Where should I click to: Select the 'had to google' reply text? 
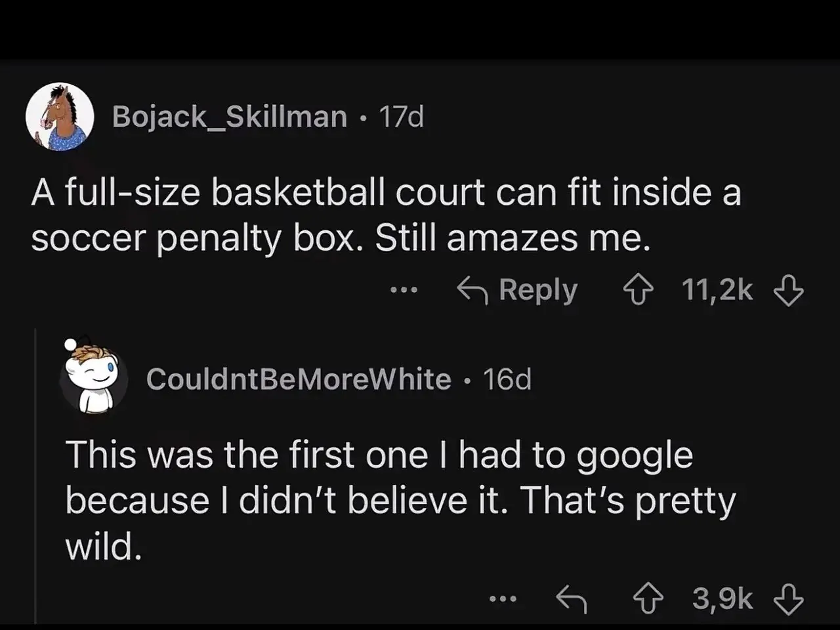(400, 501)
